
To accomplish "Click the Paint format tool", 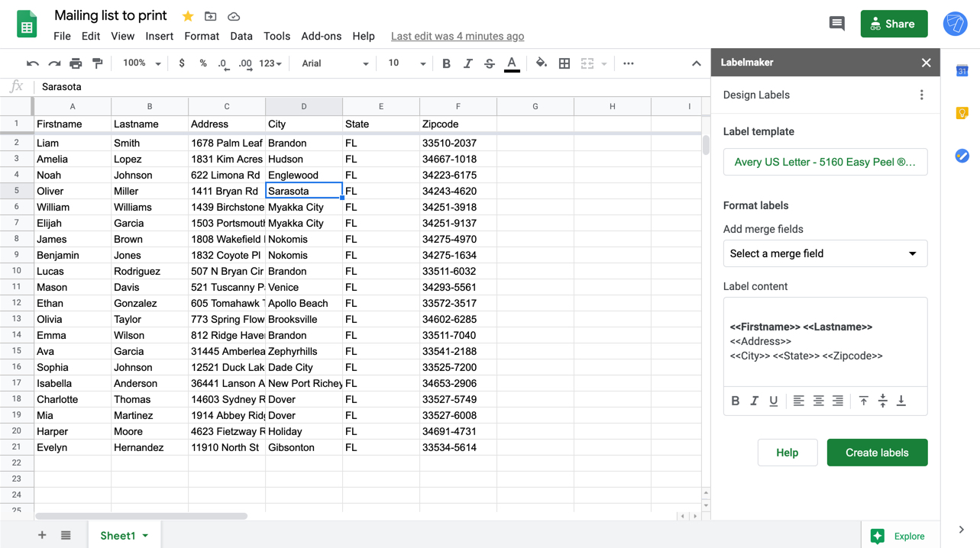I will click(x=98, y=63).
